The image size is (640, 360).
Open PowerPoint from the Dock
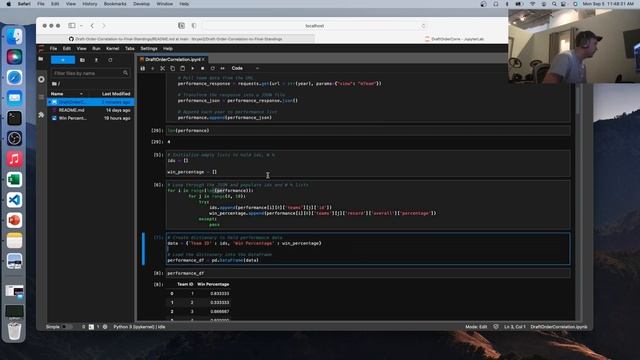click(14, 220)
